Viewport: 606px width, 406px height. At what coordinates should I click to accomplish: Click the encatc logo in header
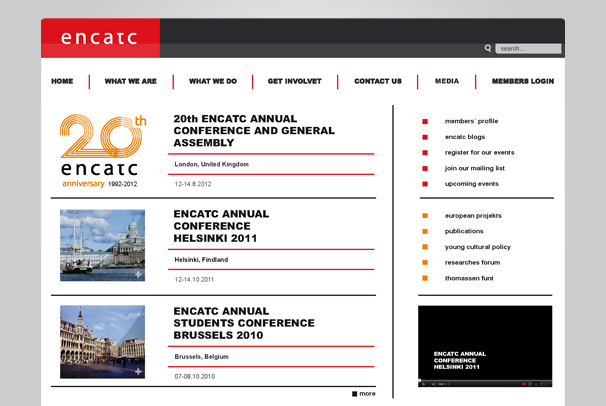click(x=100, y=39)
